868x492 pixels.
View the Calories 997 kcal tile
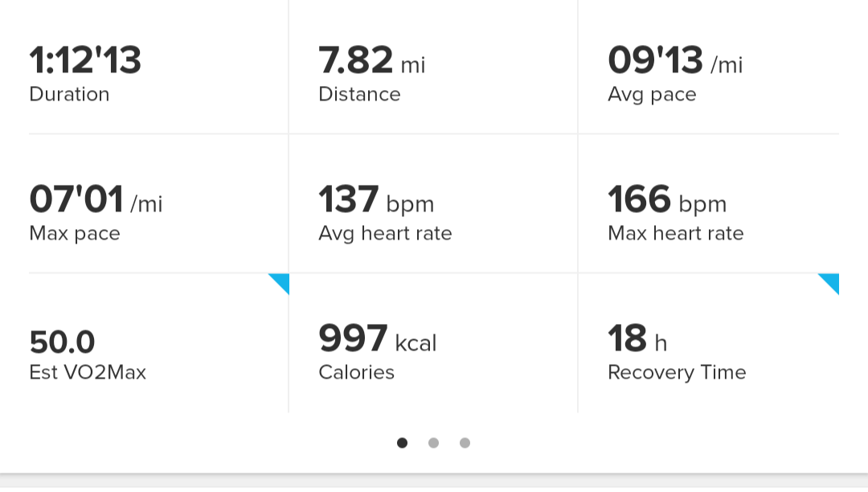click(x=433, y=342)
